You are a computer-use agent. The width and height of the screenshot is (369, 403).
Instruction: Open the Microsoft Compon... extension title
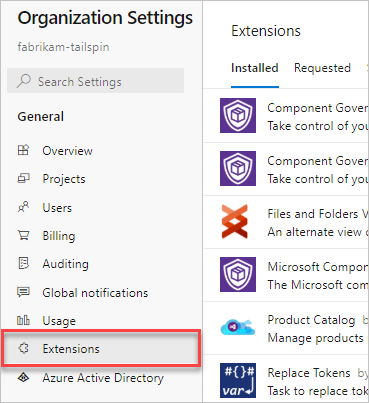point(318,267)
